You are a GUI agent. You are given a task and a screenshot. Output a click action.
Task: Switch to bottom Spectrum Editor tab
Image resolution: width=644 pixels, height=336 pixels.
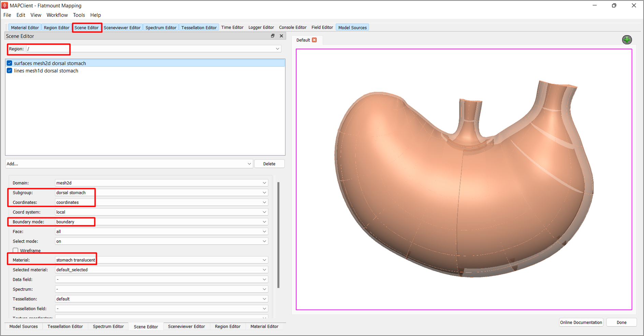click(108, 326)
